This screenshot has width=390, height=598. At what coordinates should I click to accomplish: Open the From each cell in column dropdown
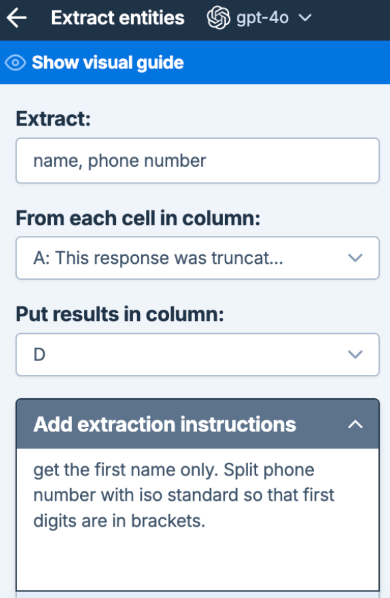pyautogui.click(x=197, y=258)
